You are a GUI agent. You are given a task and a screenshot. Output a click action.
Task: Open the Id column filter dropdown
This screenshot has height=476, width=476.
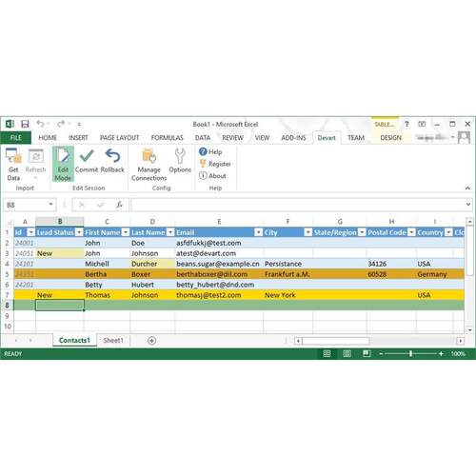point(30,232)
